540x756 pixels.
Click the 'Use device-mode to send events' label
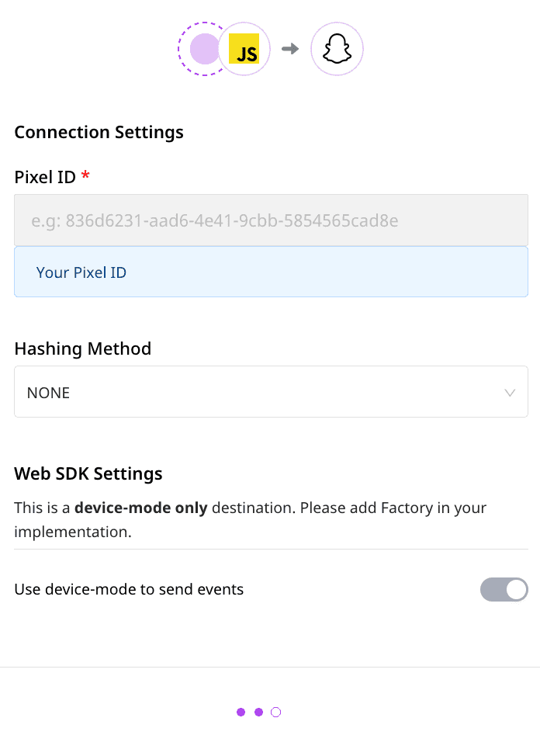129,590
